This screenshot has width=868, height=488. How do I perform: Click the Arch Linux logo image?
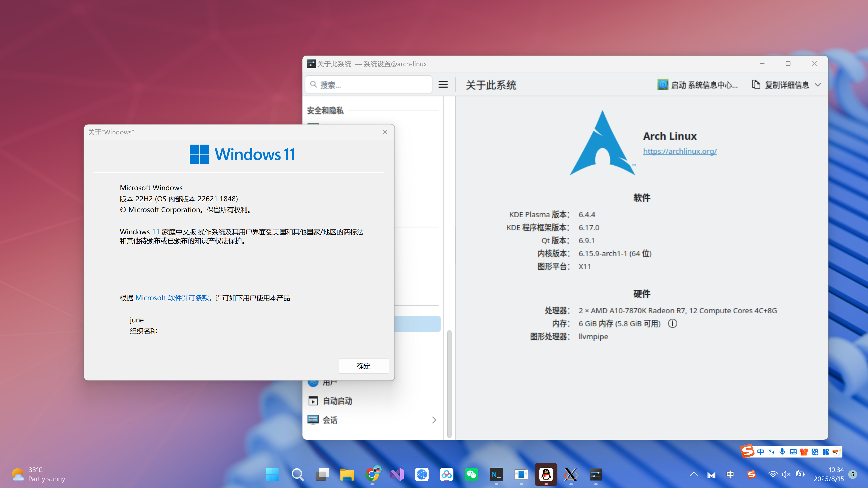(602, 143)
